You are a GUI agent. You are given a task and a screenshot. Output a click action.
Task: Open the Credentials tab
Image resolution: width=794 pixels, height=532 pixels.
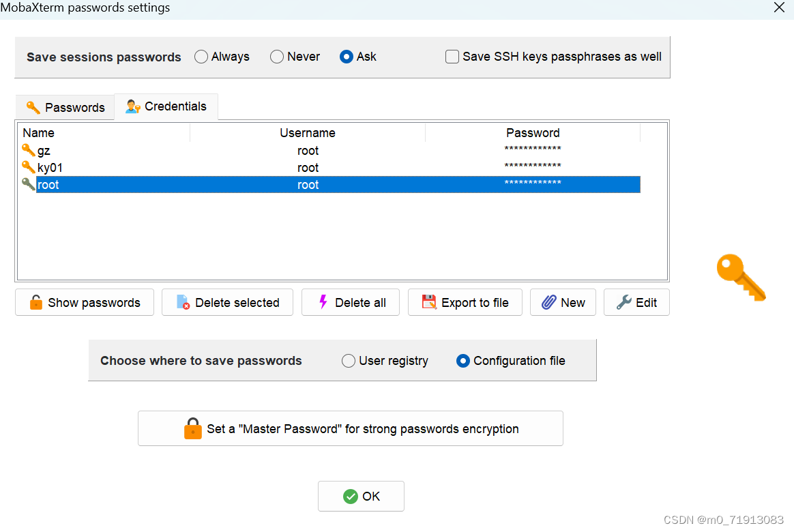pyautogui.click(x=166, y=107)
